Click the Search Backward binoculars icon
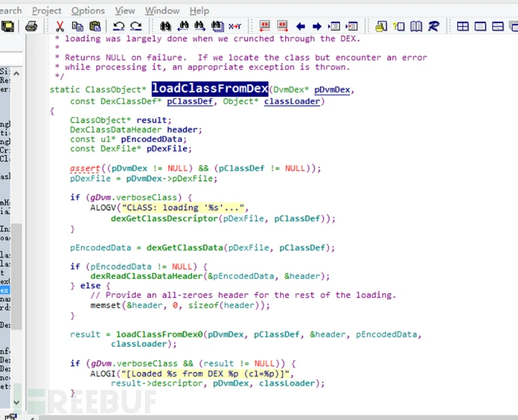 tap(182, 26)
